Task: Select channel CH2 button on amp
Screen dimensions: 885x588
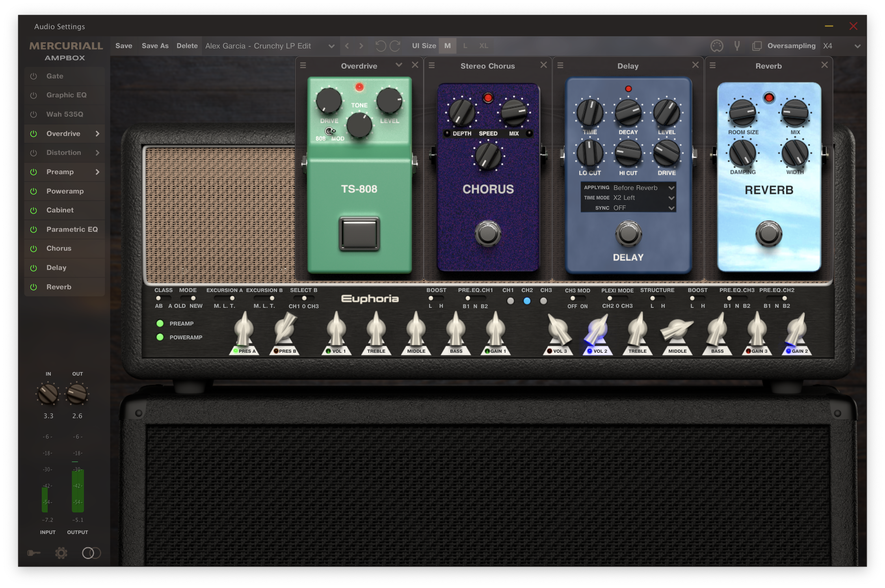Action: tap(527, 301)
